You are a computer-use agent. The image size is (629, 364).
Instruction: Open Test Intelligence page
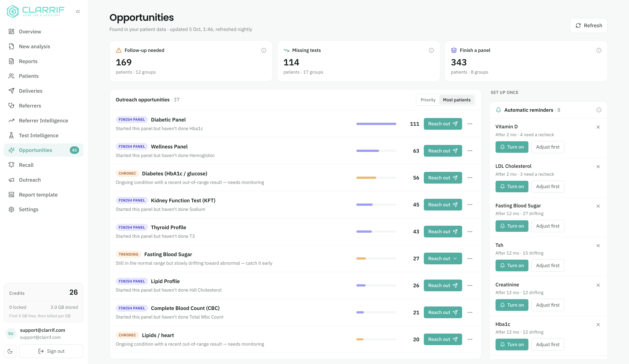coord(43,135)
